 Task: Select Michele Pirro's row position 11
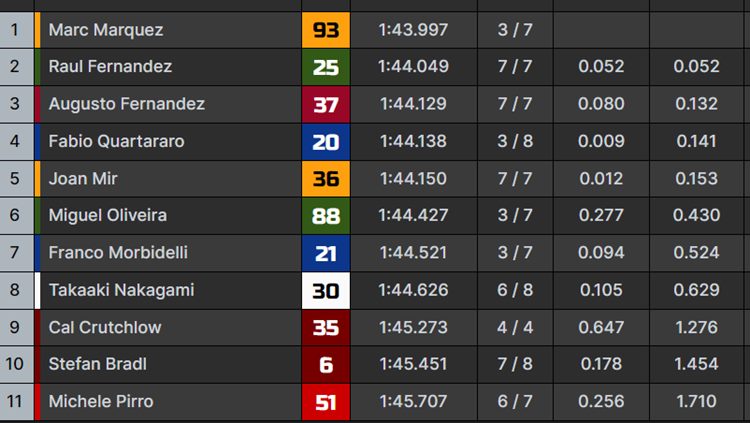coord(14,401)
